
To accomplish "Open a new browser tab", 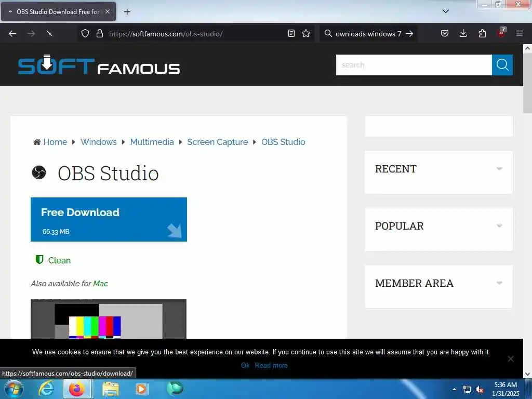I will coord(127,12).
